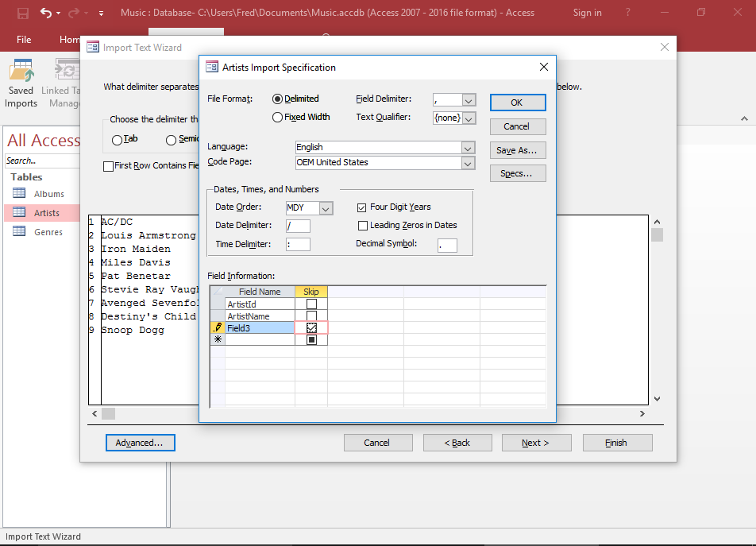Select the Delimited file format option
The image size is (756, 546).
277,99
